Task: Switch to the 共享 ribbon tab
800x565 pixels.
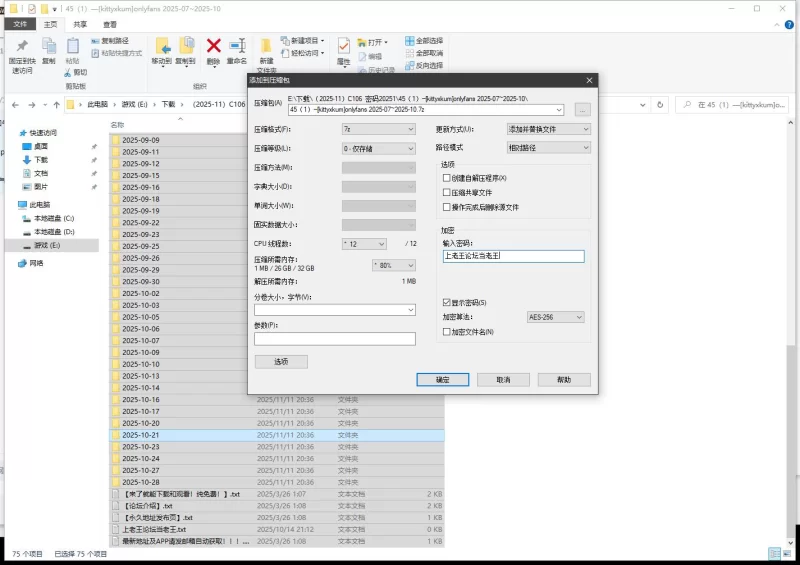Action: click(79, 24)
